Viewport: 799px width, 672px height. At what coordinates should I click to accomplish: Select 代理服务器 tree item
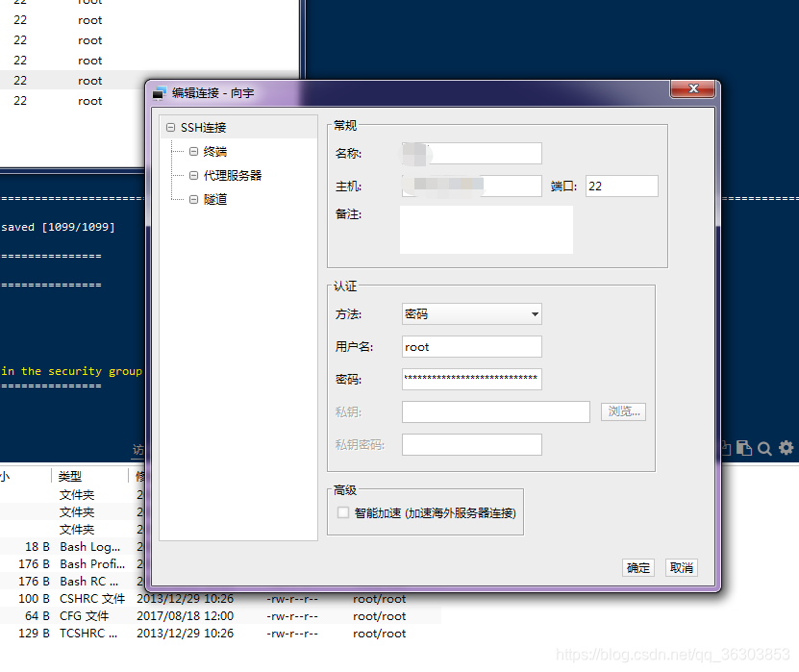click(x=233, y=175)
